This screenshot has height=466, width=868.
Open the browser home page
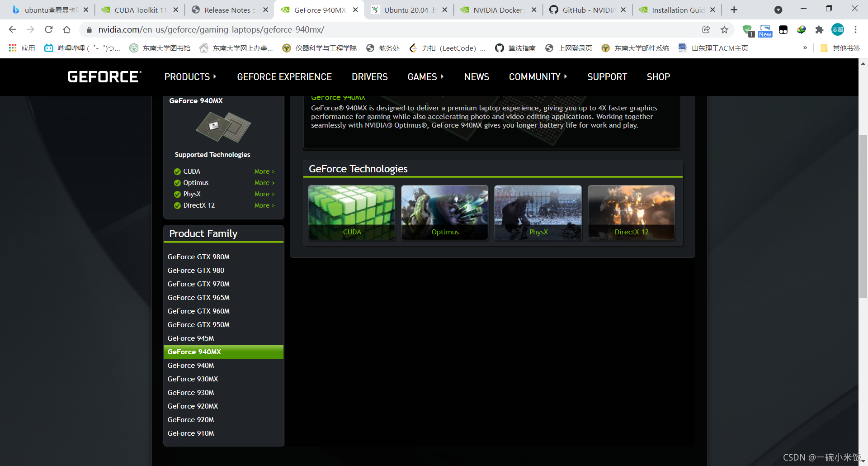tap(66, 29)
